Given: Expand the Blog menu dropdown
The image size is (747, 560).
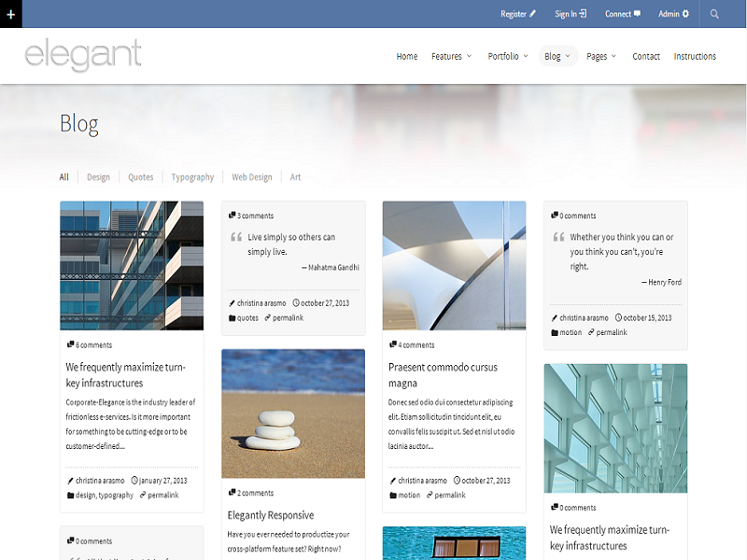Looking at the screenshot, I should click(557, 56).
